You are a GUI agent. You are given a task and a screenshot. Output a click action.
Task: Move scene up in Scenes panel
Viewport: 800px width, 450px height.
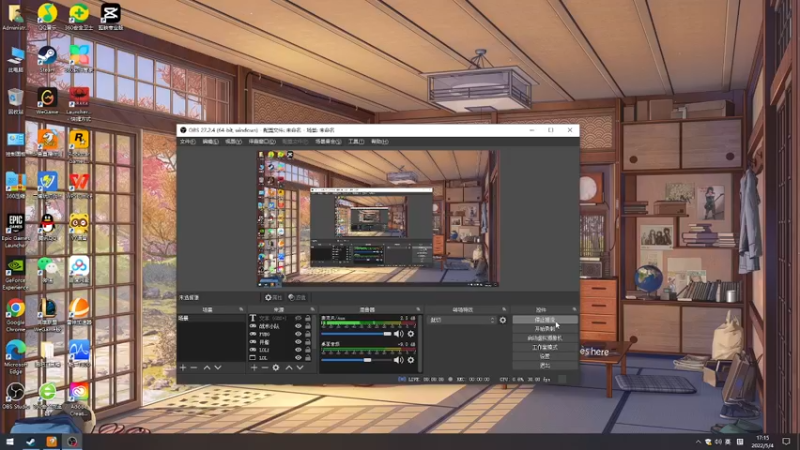click(x=207, y=367)
